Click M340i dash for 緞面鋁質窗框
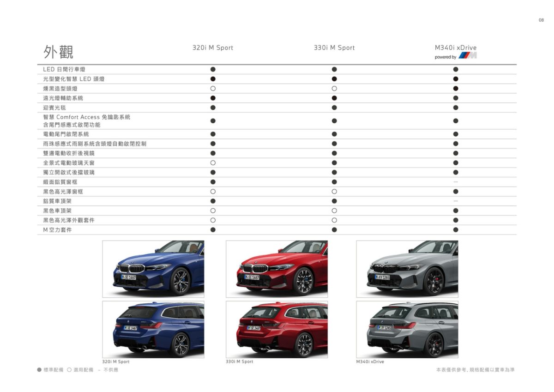The height and width of the screenshot is (392, 554). 456,182
